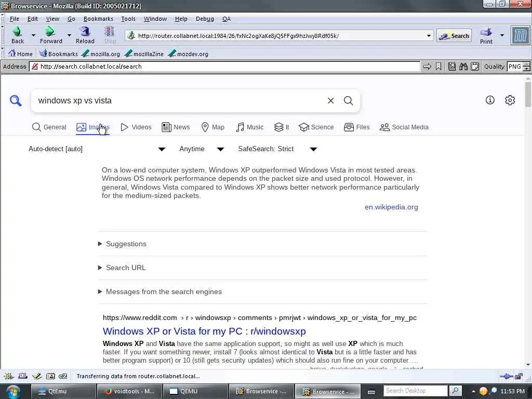The height and width of the screenshot is (399, 532).
Task: Click the Bookmarks folder in personal toolbar
Action: click(x=58, y=54)
